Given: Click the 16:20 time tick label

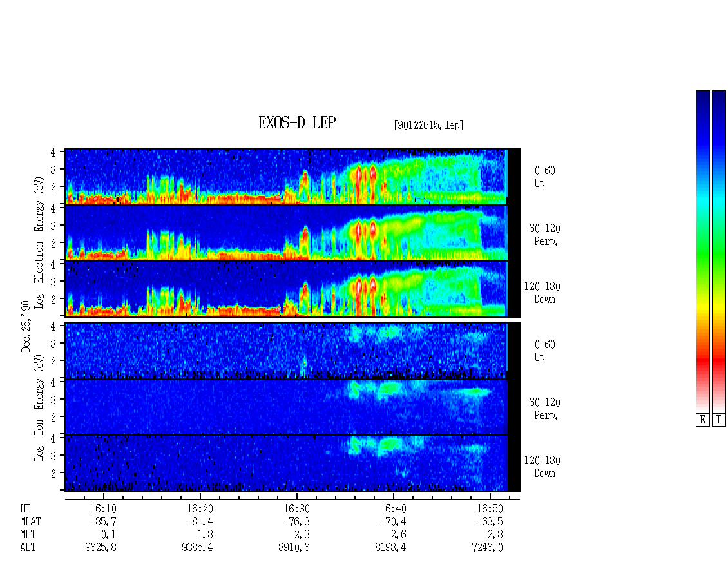Looking at the screenshot, I should (200, 509).
